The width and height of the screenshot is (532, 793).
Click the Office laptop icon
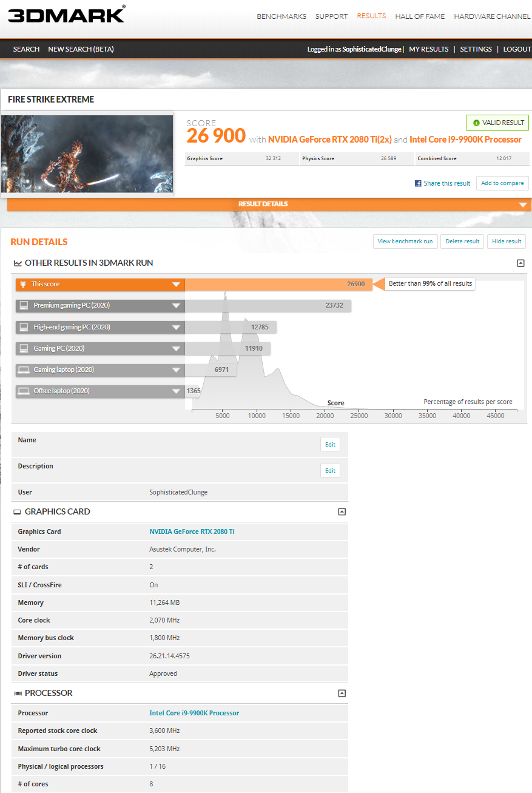coord(24,391)
